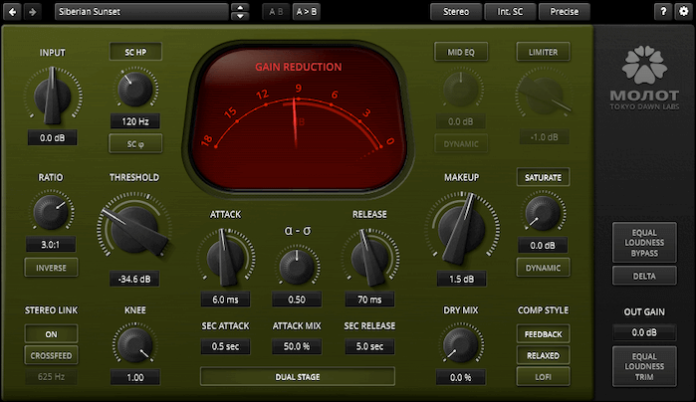Toggle the A B compare button
Viewport: 696px width, 402px height.
pyautogui.click(x=276, y=12)
